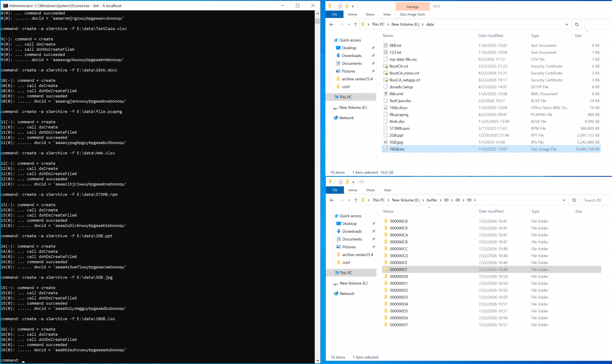
Task: Click Search 00 input field
Action: 597,200
